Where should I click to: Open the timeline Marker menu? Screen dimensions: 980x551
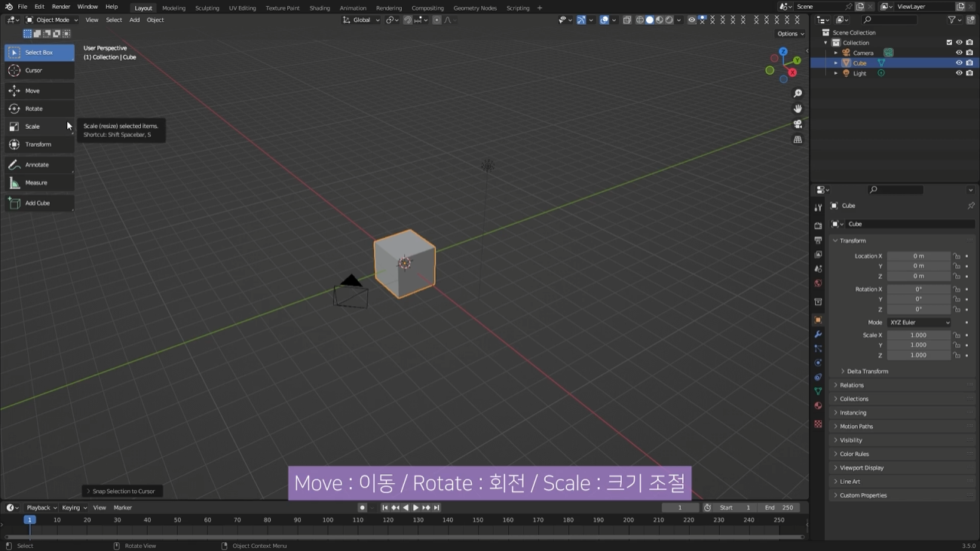pyautogui.click(x=123, y=508)
